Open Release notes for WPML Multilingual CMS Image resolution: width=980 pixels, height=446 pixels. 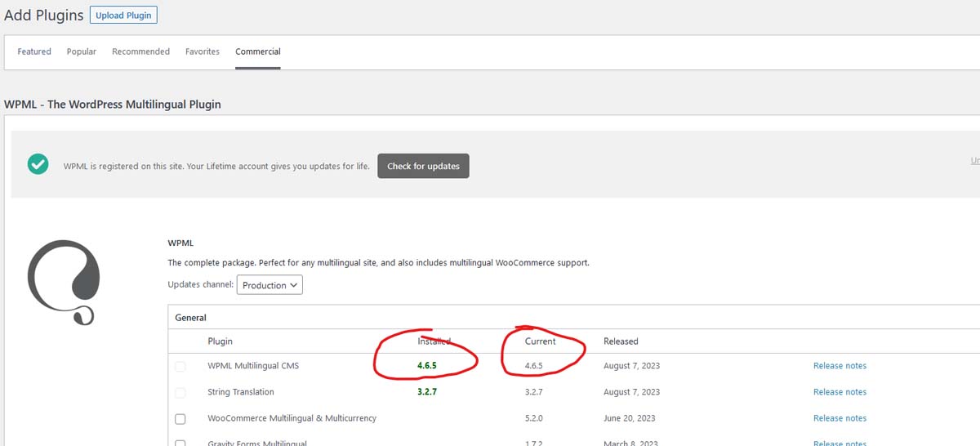coord(840,366)
